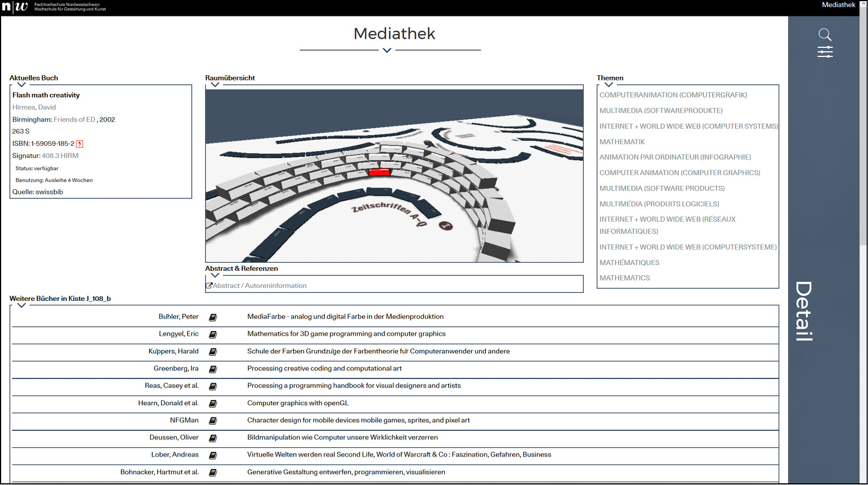This screenshot has width=868, height=485.
Task: Collapse the Themen section
Action: (x=609, y=84)
